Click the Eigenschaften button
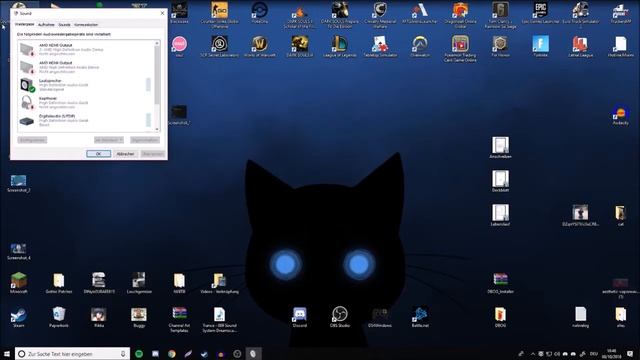 [x=145, y=140]
